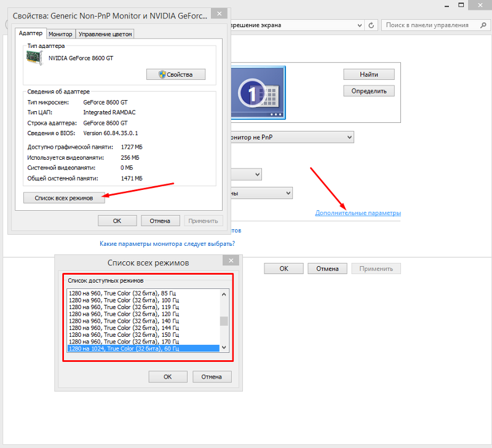The width and height of the screenshot is (492, 448).
Task: Click Отмена in Список всех режимов dialog
Action: (212, 377)
